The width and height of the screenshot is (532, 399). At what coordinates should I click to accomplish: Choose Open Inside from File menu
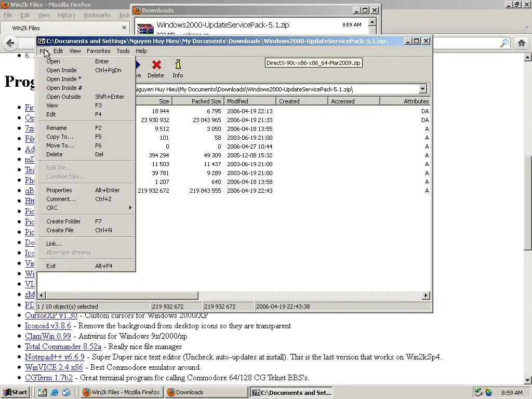tap(86, 70)
